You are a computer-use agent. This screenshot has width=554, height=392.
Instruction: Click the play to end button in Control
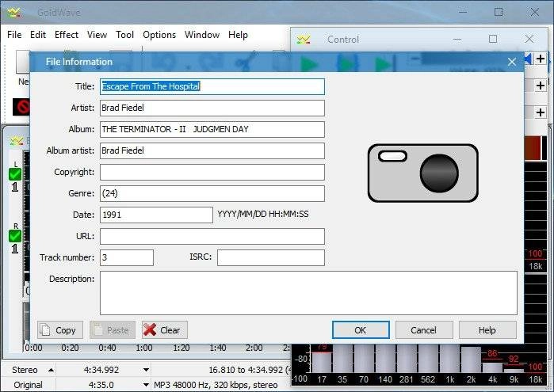pos(384,65)
